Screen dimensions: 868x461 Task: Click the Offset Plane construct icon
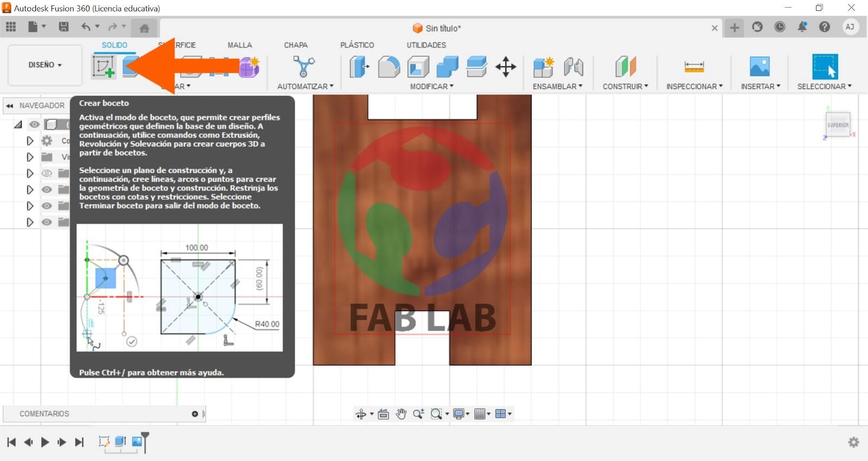point(626,67)
